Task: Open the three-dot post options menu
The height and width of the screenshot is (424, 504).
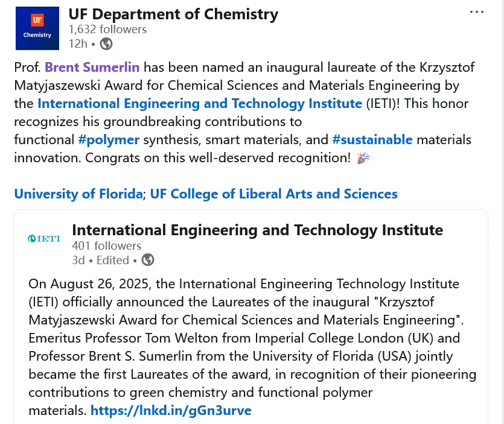Action: pyautogui.click(x=477, y=13)
